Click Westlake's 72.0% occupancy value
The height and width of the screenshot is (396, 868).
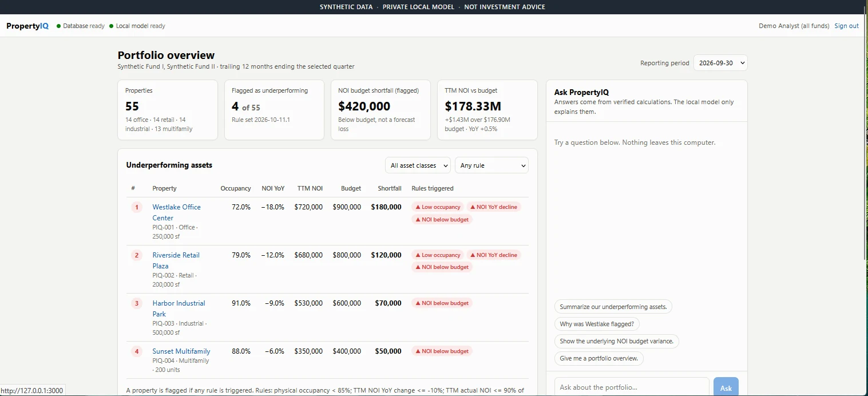241,207
